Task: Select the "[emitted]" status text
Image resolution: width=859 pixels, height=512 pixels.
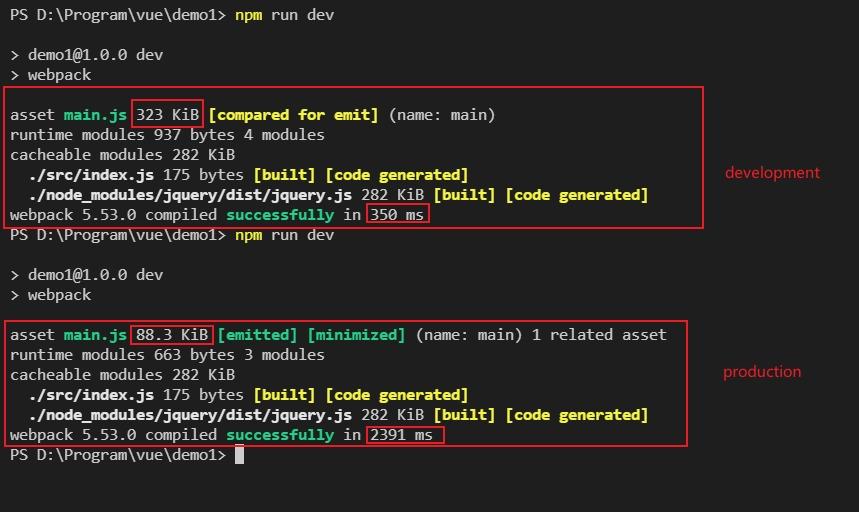Action: [x=257, y=335]
